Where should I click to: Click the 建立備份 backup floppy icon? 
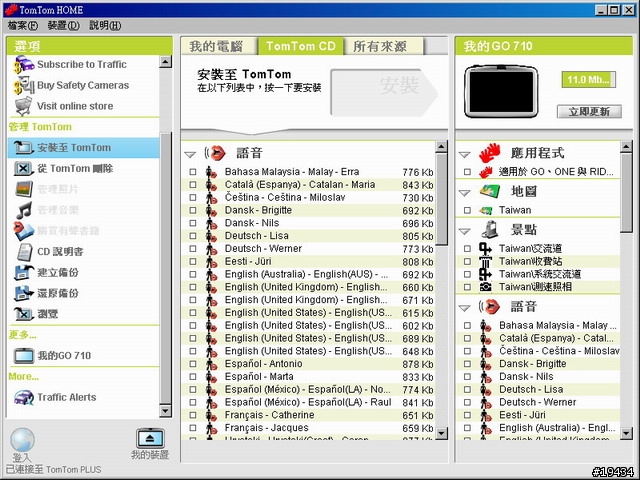pos(24,273)
